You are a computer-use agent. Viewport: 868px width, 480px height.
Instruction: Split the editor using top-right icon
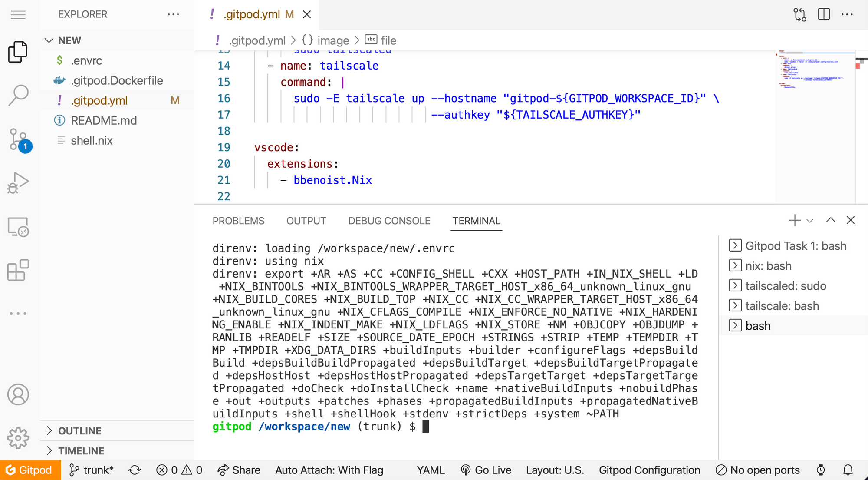click(823, 14)
